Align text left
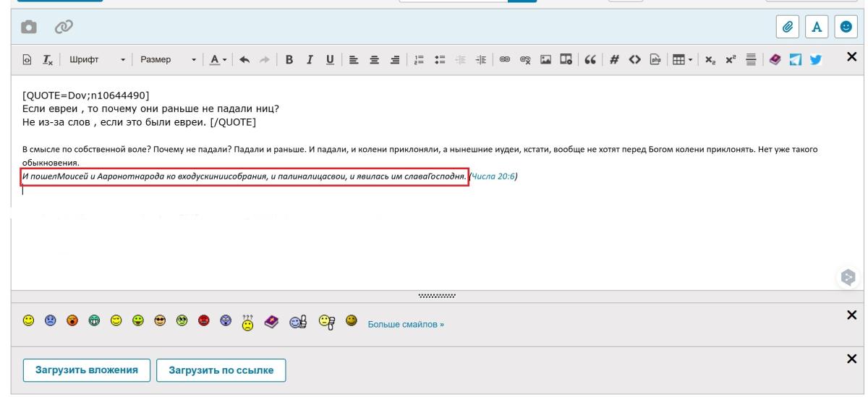The height and width of the screenshot is (397, 868). click(x=353, y=59)
